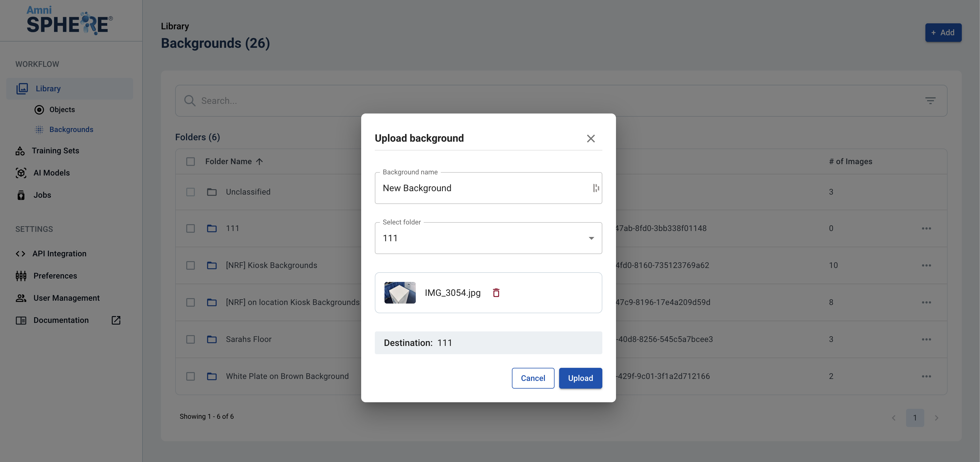
Task: Open three-dot menu for Sarahs Floor folder
Action: pos(926,339)
